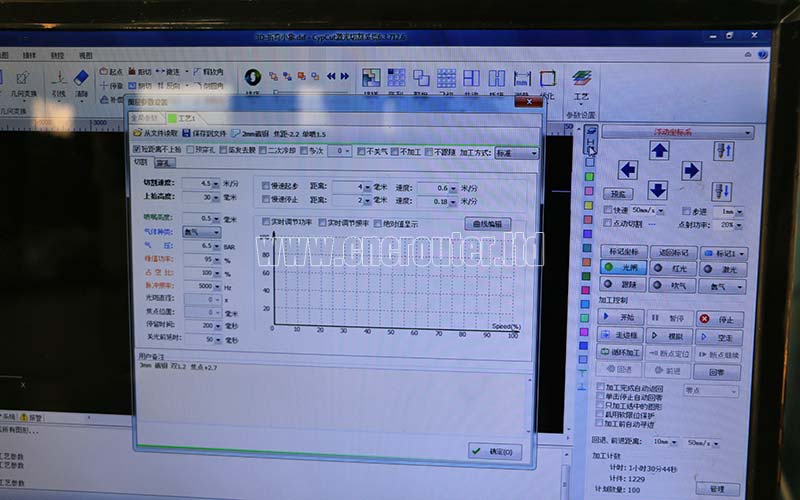Toggle 短距离不上抬 checkbox
This screenshot has height=500, width=800.
pos(136,149)
